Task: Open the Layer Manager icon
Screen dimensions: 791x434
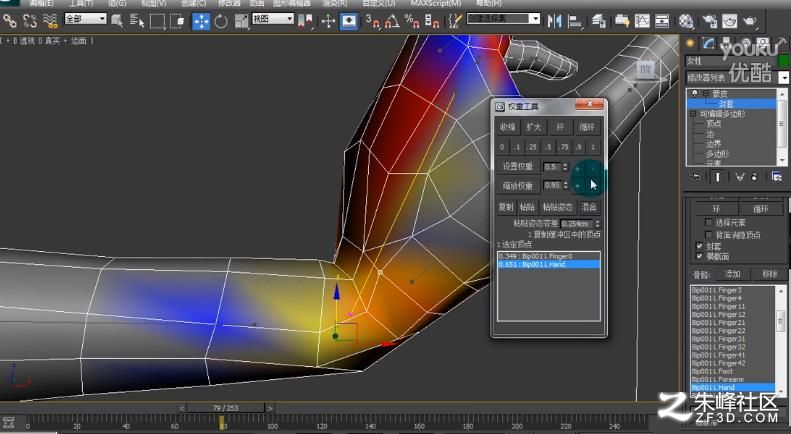Action: click(599, 21)
